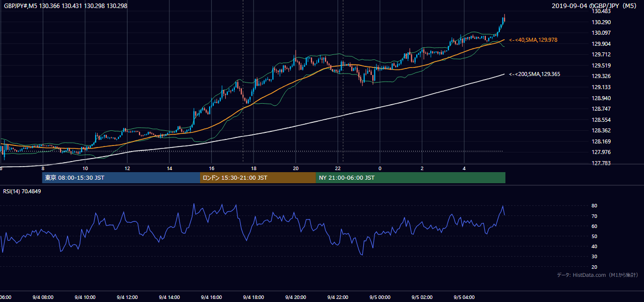Click hour marker 10 under price chart
This screenshot has height=302, width=644.
(85, 169)
